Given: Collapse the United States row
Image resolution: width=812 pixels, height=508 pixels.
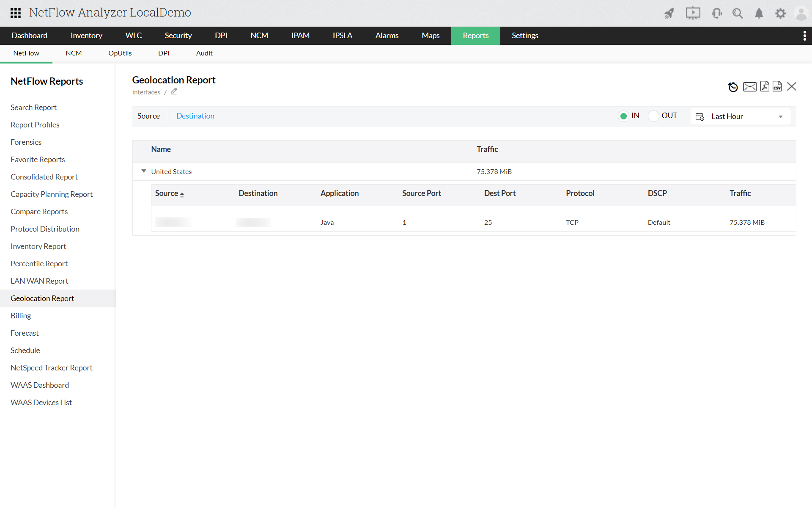Looking at the screenshot, I should click(144, 171).
